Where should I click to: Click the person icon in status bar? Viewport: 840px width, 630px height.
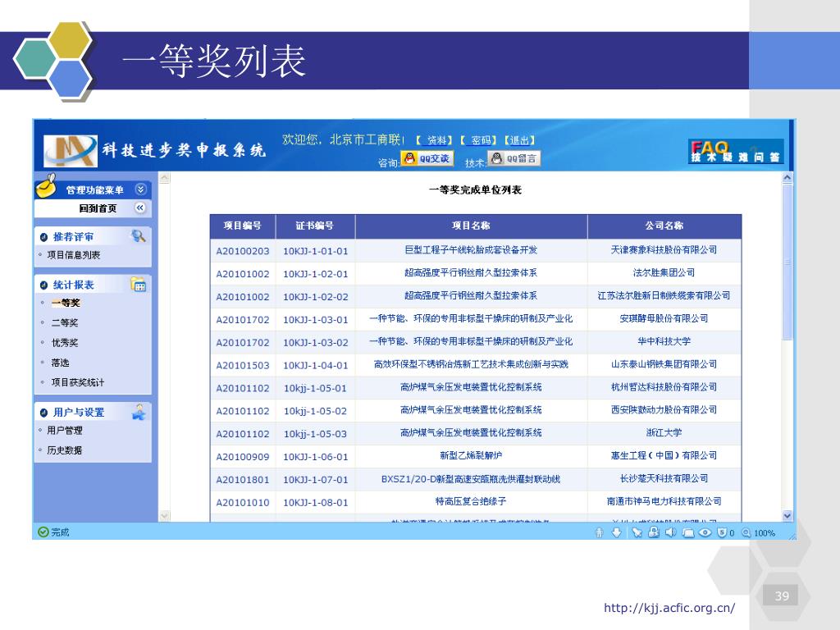600,532
